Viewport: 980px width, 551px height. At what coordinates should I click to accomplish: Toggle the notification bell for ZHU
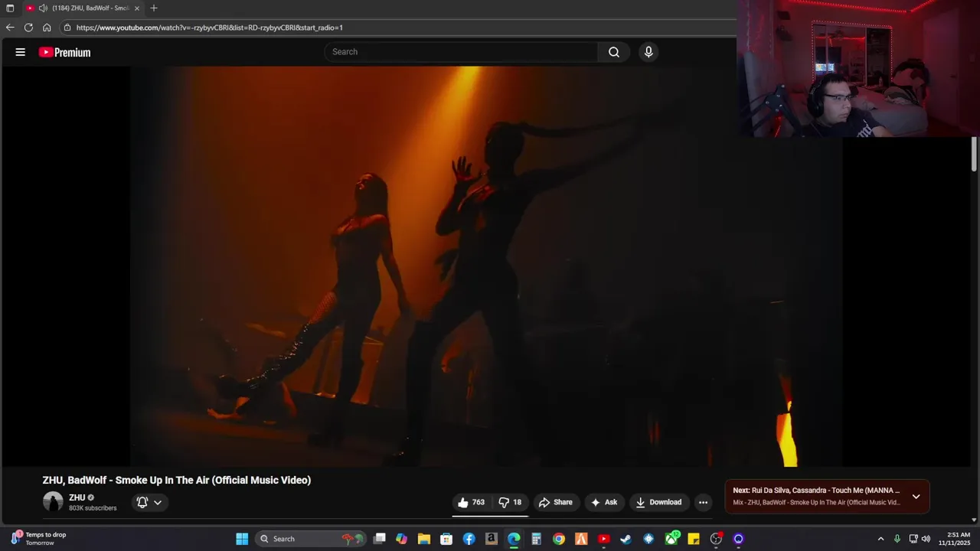tap(142, 503)
